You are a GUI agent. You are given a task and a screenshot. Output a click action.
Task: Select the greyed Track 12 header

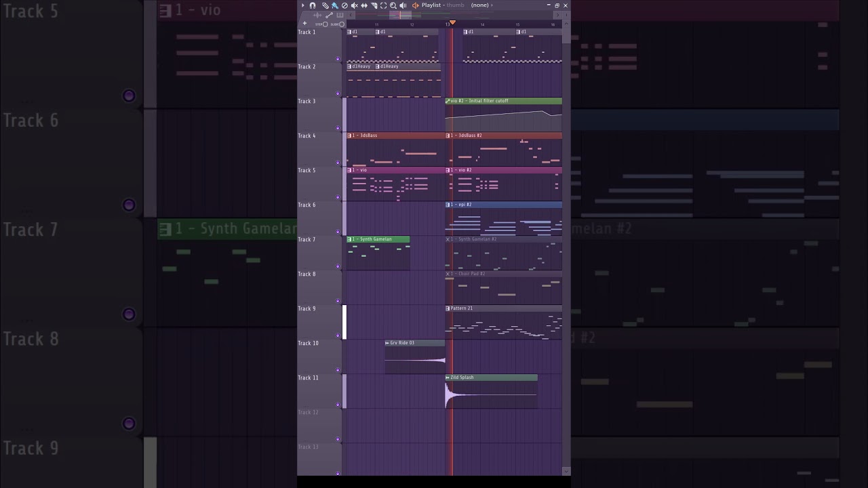(319, 425)
